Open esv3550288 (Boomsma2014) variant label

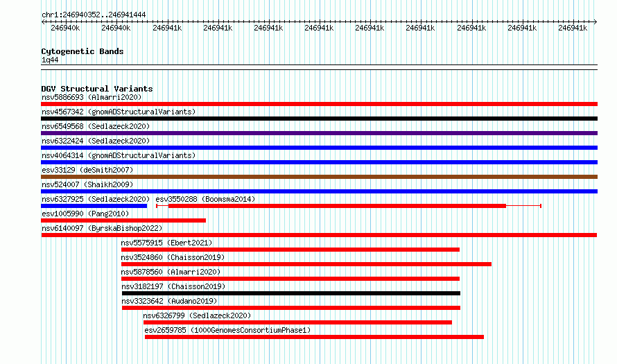[205, 199]
